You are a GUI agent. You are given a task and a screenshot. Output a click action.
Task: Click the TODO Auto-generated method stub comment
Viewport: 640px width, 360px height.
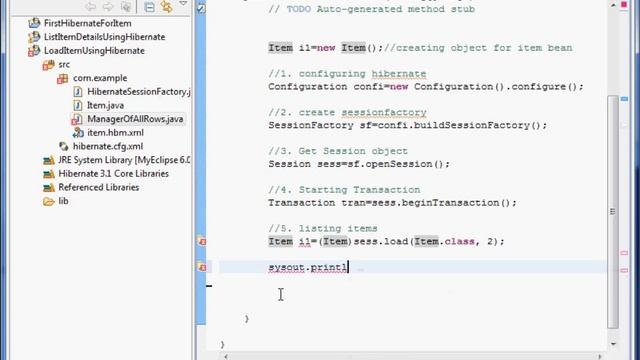click(371, 9)
